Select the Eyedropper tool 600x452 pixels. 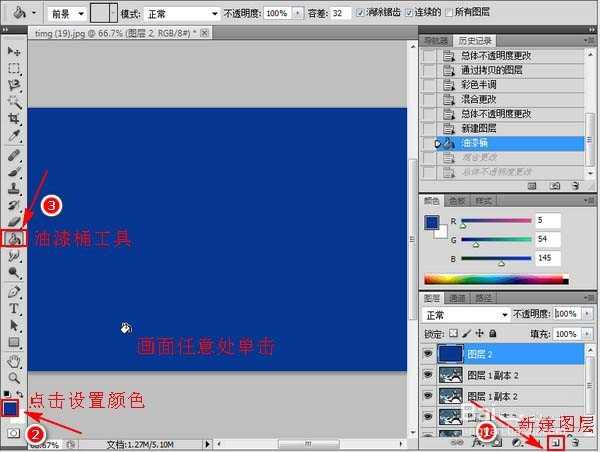(14, 135)
